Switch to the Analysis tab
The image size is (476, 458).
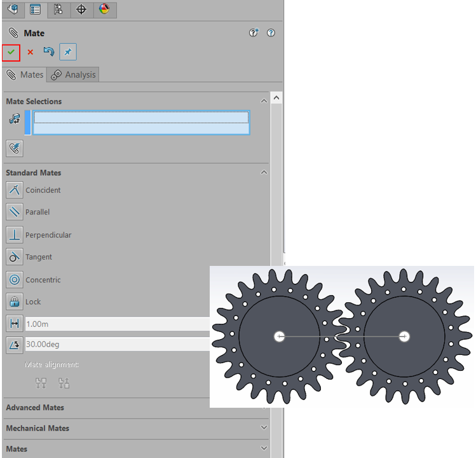pos(73,75)
